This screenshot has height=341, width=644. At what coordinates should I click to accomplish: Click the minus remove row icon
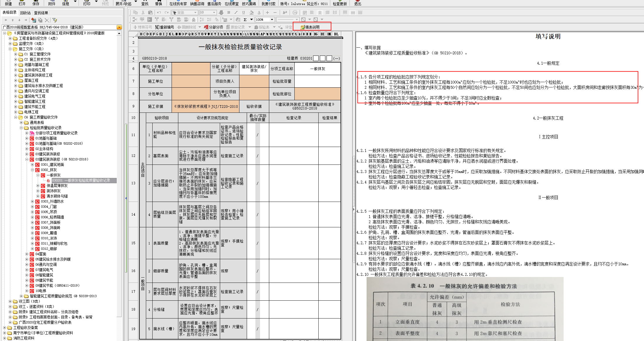coord(275,13)
